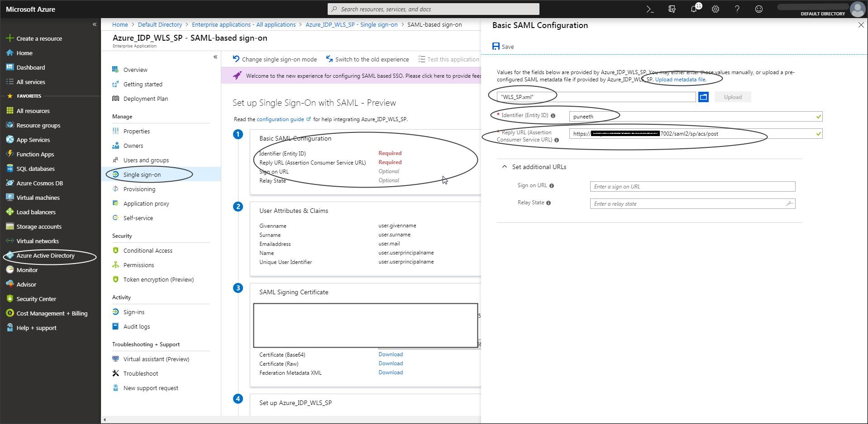Screen dimensions: 868x424
Task: Collapse the left portal sidebar
Action: [x=95, y=24]
